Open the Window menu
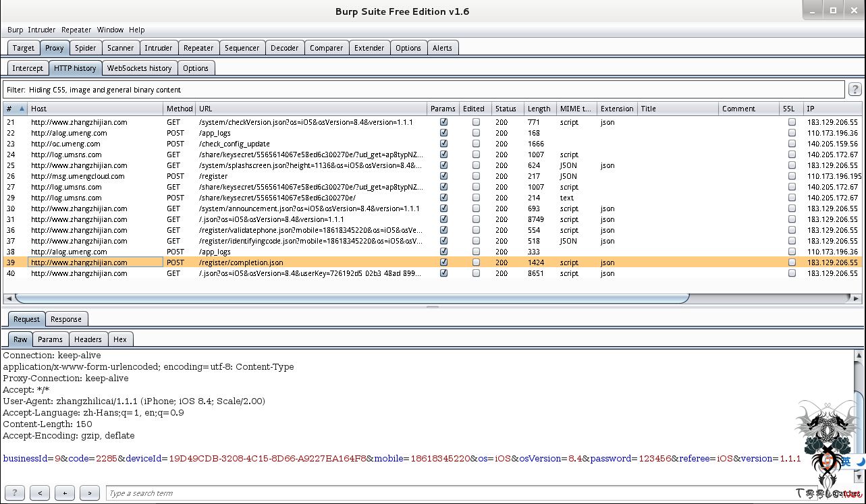The height and width of the screenshot is (504, 866). click(x=110, y=30)
